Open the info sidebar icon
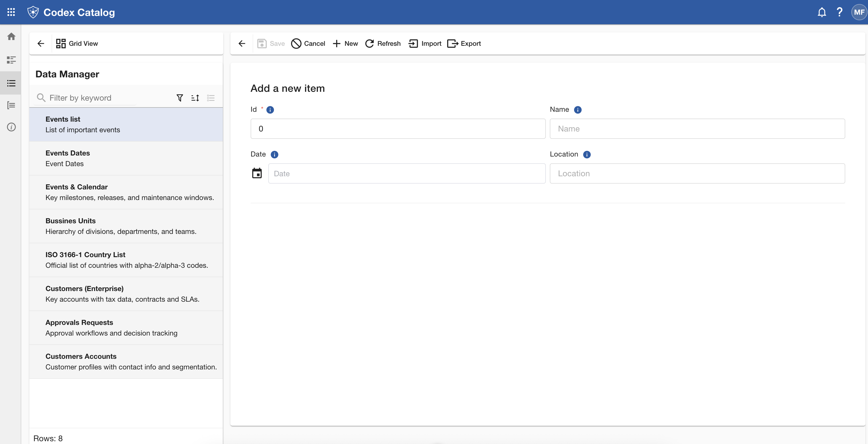 click(11, 127)
